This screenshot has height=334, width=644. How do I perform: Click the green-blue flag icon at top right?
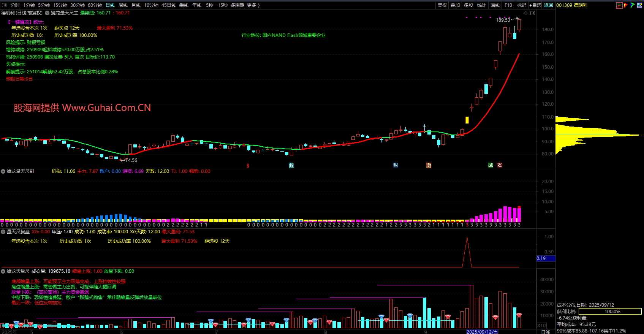632,5
